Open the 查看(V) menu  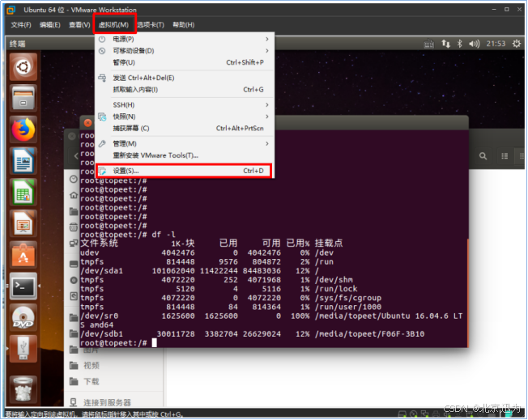pyautogui.click(x=79, y=24)
